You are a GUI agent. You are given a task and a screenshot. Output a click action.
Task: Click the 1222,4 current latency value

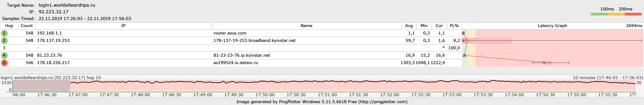[438, 63]
